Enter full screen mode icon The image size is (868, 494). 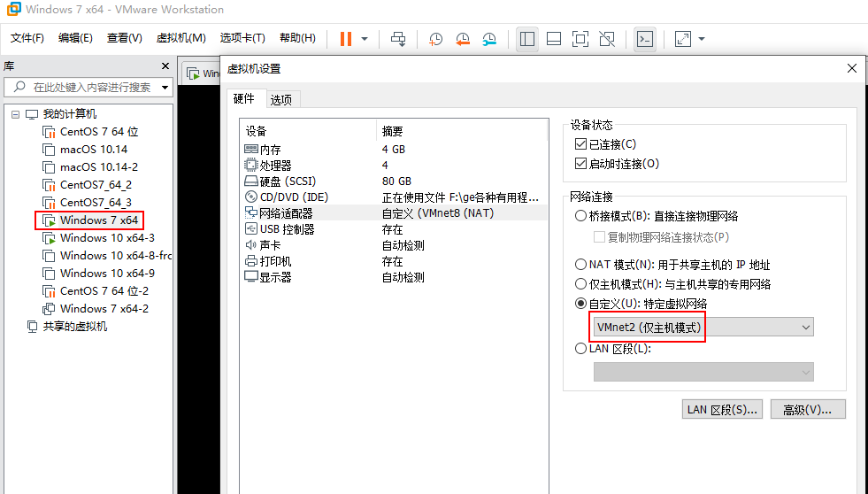pyautogui.click(x=580, y=39)
